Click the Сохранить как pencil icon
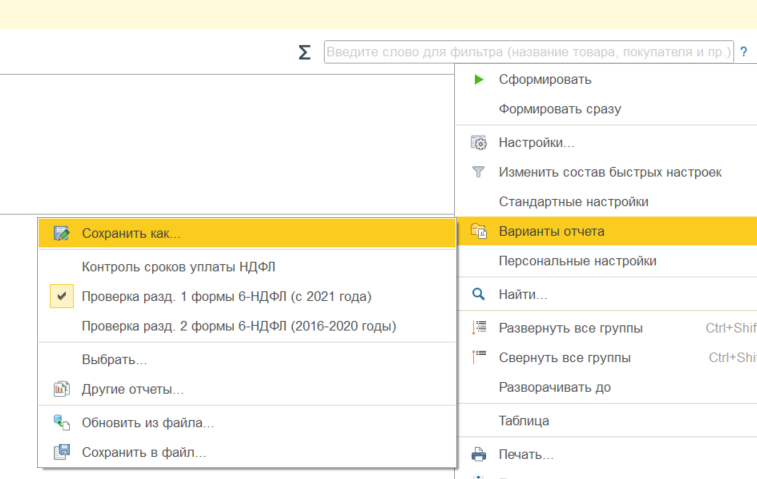The image size is (757, 479). tap(61, 233)
